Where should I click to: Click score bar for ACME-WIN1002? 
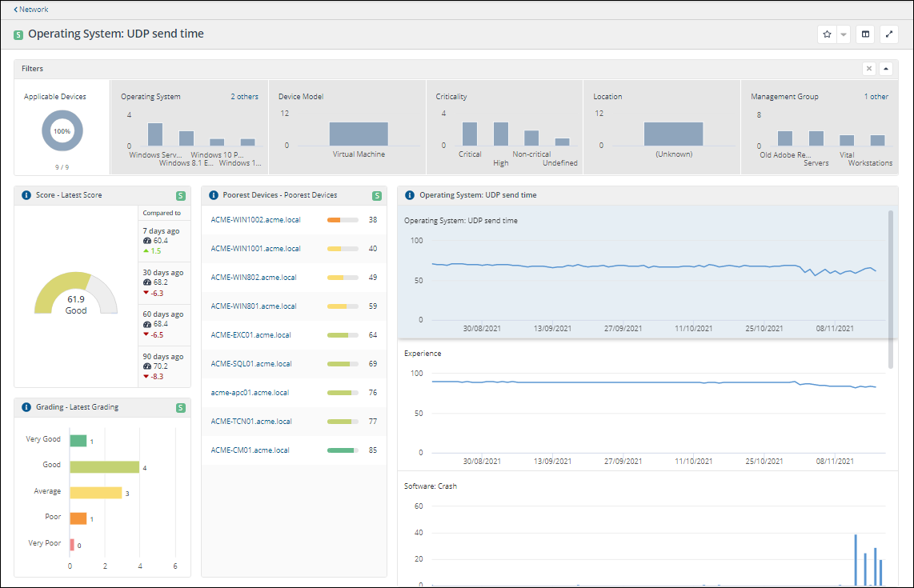click(343, 220)
